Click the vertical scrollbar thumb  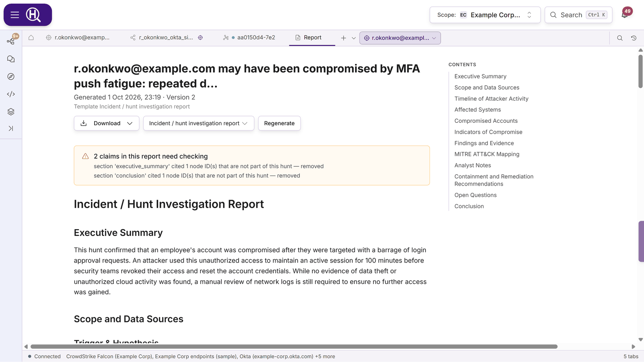[640, 71]
